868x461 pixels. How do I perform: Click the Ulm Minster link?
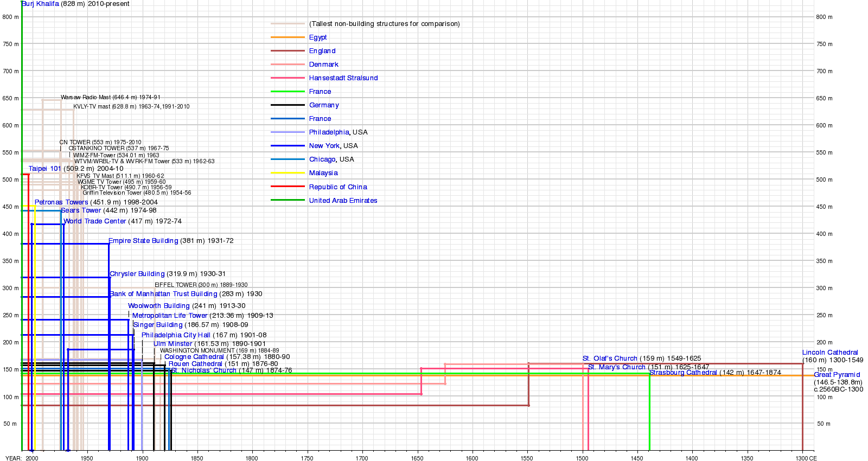(x=173, y=344)
